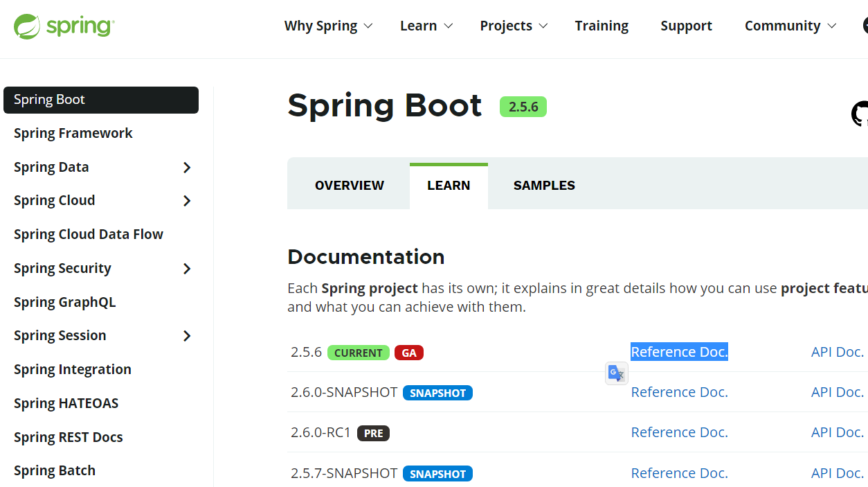Click the 2.6.0-RC1 version text
Screen dimensions: 868x487
coord(320,432)
